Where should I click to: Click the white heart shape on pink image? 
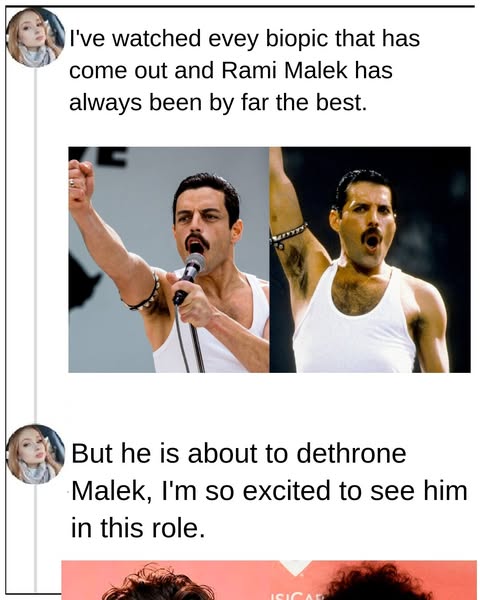[x=295, y=567]
